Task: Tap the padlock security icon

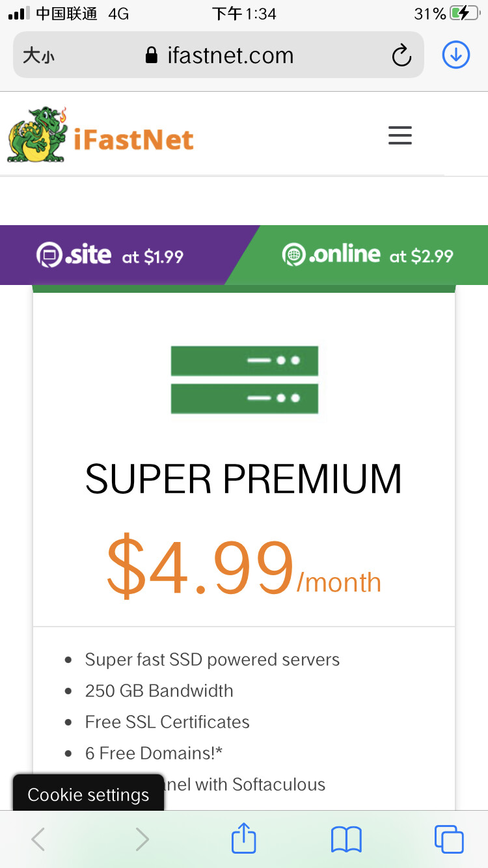Action: point(152,56)
